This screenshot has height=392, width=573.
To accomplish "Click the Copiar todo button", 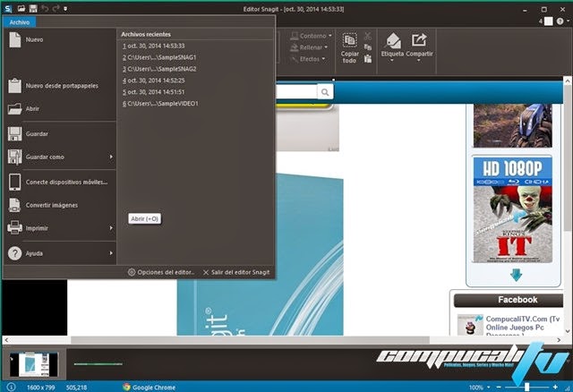I will 349,47.
